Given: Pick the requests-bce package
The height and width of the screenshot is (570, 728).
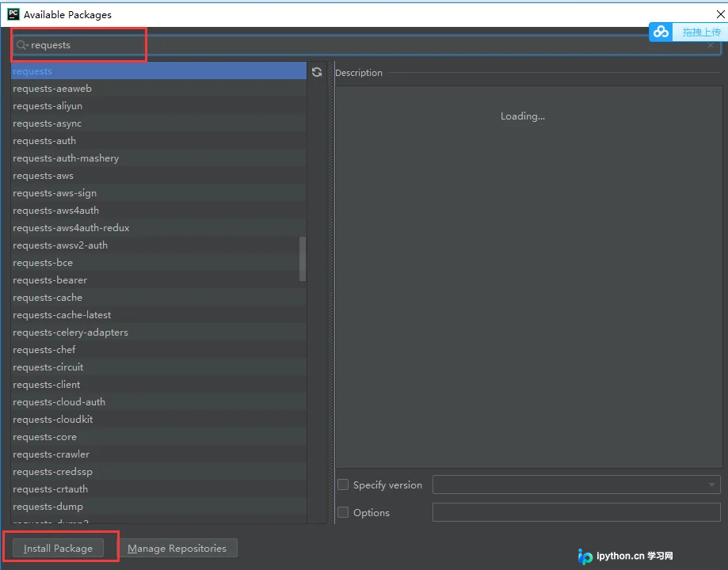Looking at the screenshot, I should 158,262.
